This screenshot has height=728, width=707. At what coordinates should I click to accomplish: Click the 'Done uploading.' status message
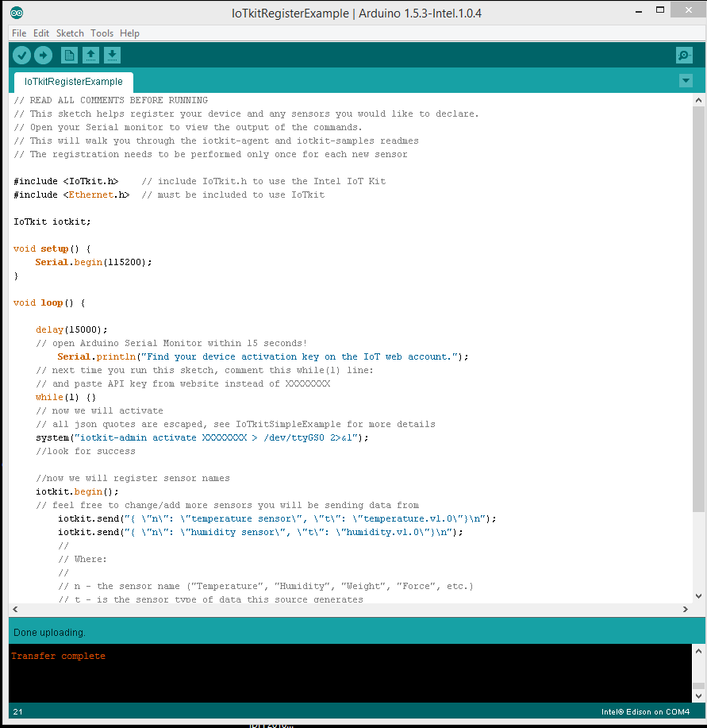click(49, 633)
